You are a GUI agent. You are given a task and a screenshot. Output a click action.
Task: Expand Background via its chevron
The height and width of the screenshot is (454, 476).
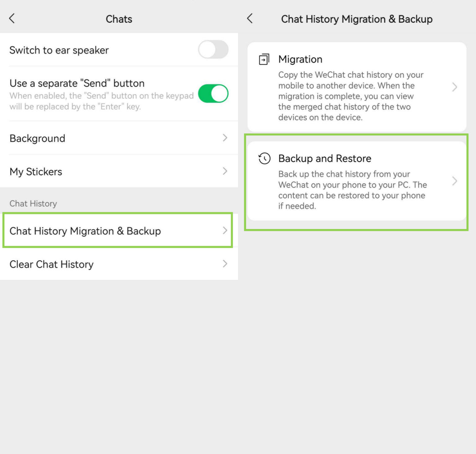[225, 138]
